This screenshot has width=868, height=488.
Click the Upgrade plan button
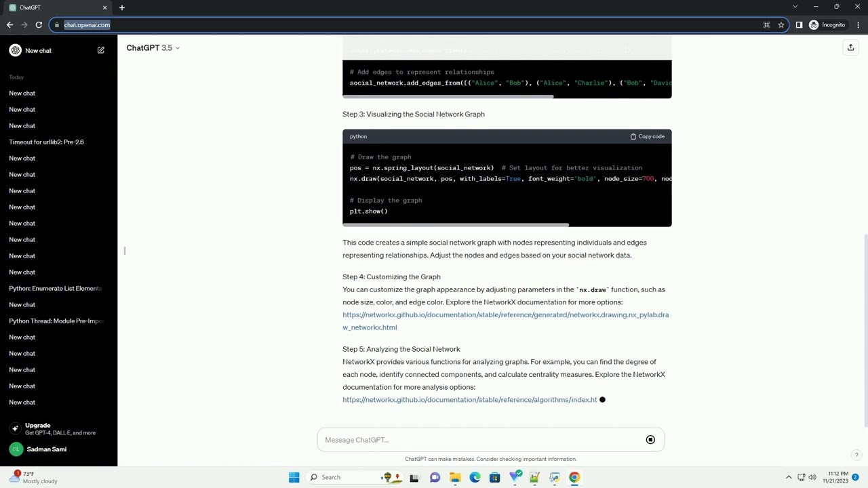[x=58, y=428]
